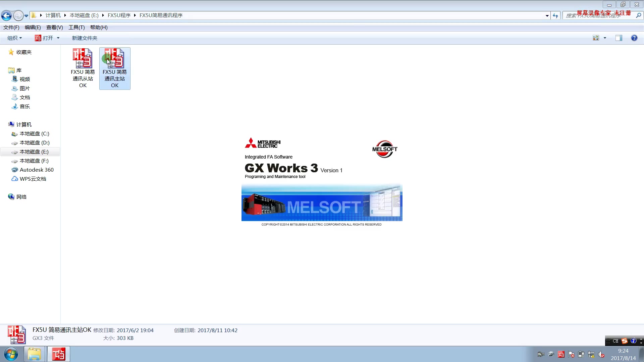
Task: Open the view options dropdown arrow
Action: [605, 38]
